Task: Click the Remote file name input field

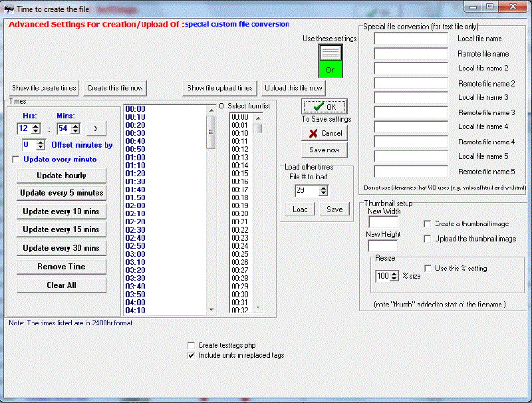Action: pyautogui.click(x=411, y=54)
